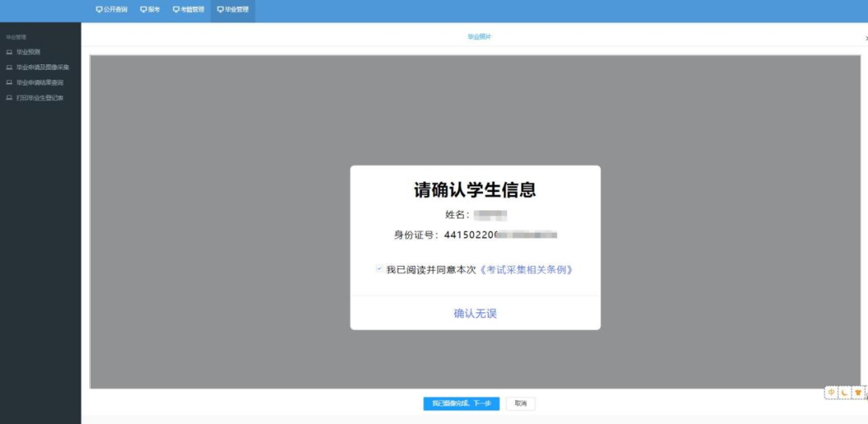The width and height of the screenshot is (868, 424).
Task: Click the laptop icon beside 毕业预测
Action: pyautogui.click(x=10, y=52)
